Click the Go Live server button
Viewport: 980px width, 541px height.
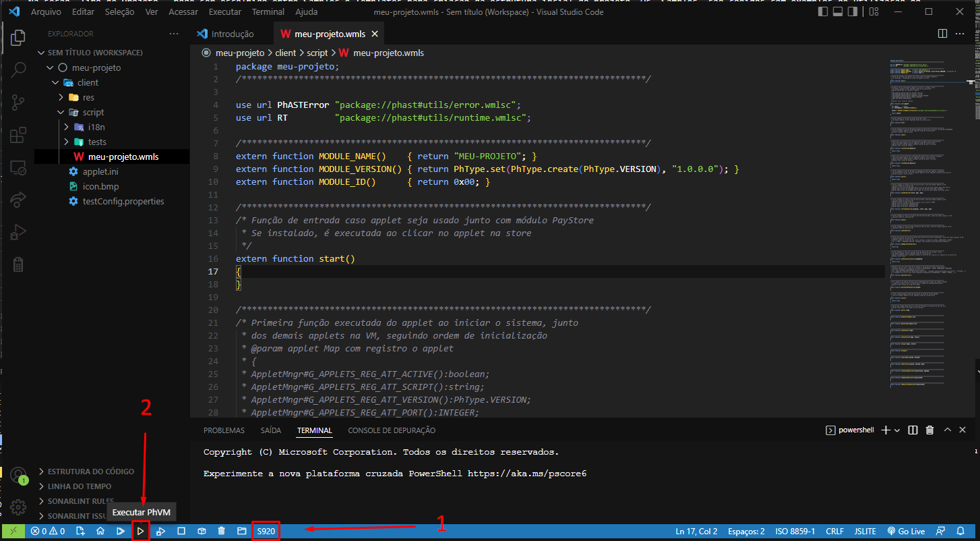click(906, 531)
